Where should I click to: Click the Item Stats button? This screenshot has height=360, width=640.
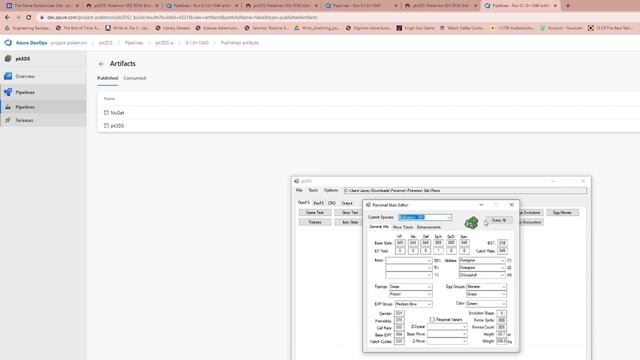point(350,222)
